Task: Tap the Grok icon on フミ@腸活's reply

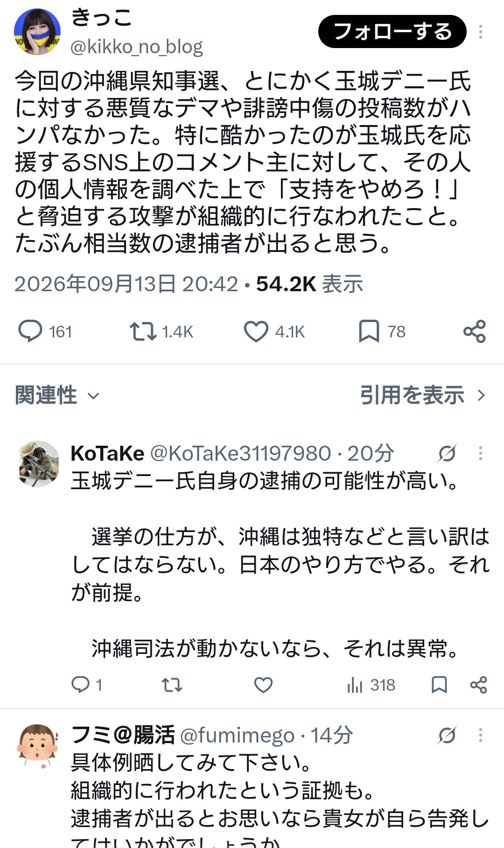Action: [x=447, y=736]
